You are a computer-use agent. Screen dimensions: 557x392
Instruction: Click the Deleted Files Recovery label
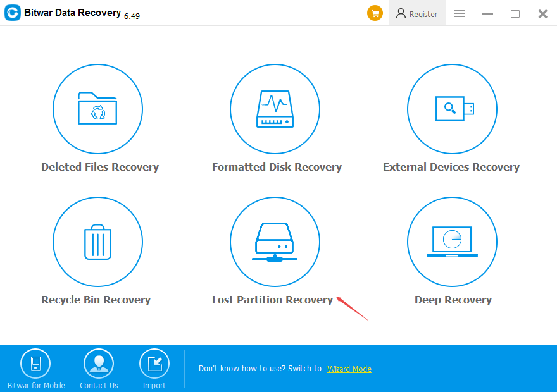[x=100, y=167]
